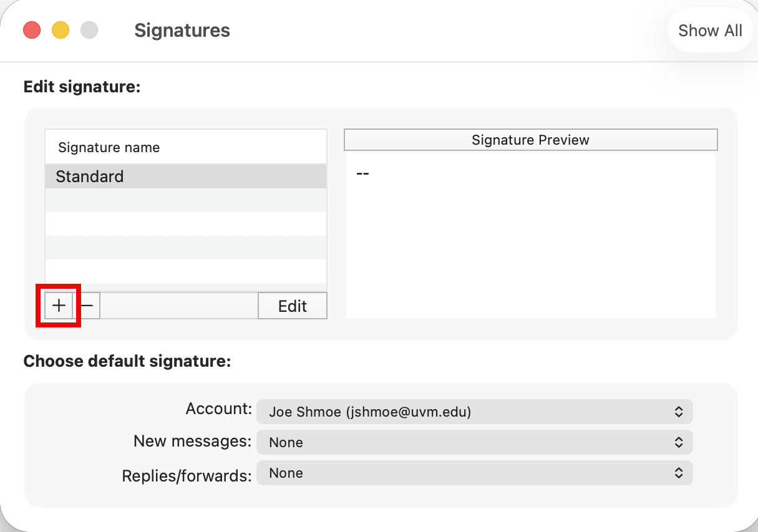Minimize the Signatures window with yellow button
Image resolution: width=758 pixels, height=532 pixels.
coord(61,30)
